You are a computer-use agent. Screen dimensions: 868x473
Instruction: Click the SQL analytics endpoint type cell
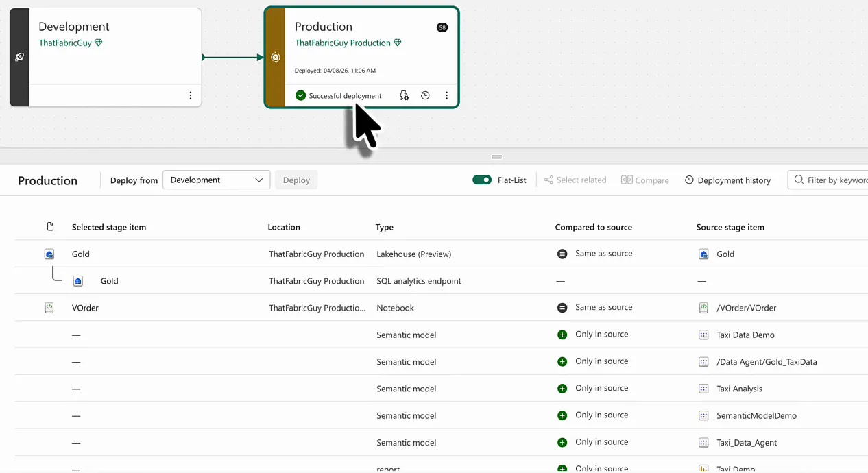[419, 281]
